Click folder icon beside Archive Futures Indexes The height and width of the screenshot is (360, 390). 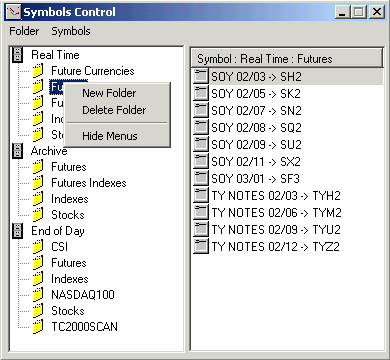tap(38, 183)
